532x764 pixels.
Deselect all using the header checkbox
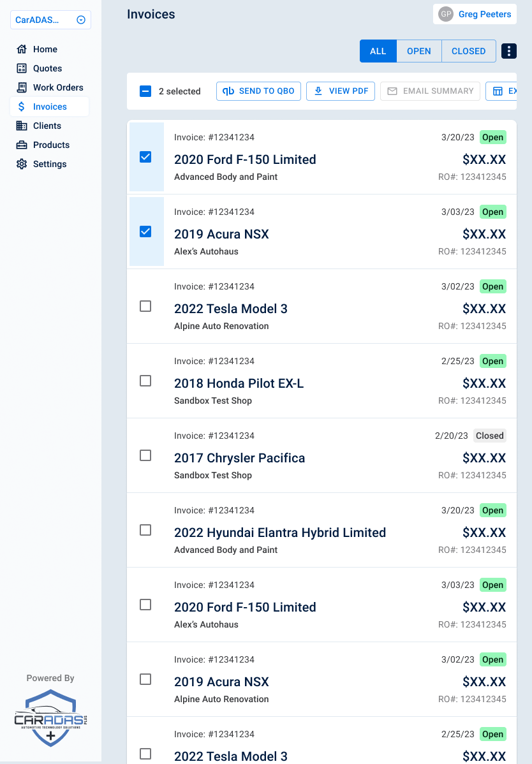click(x=145, y=91)
